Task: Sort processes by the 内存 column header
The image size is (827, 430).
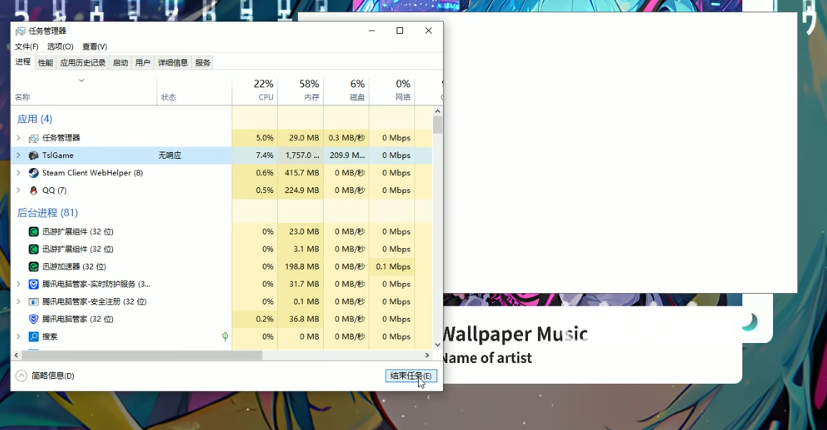Action: coord(300,90)
